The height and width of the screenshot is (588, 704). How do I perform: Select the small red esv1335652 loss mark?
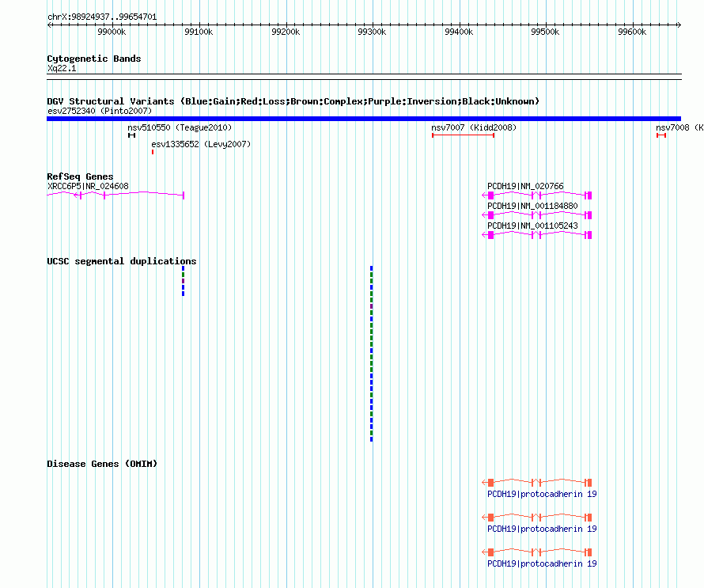(x=153, y=152)
